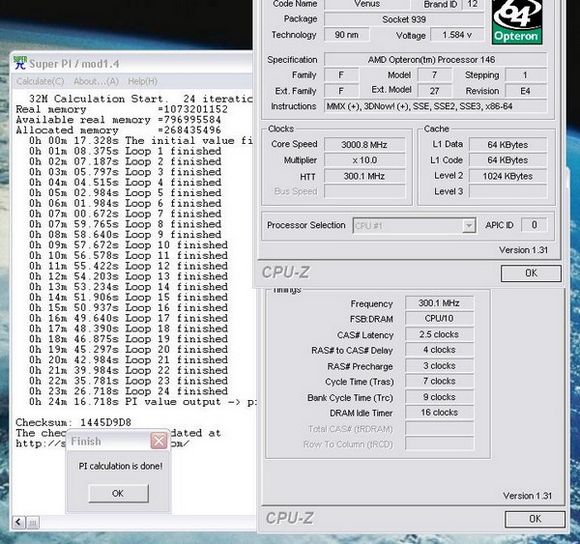
Task: Click the L1 Data value 64 KBytes
Action: [508, 145]
